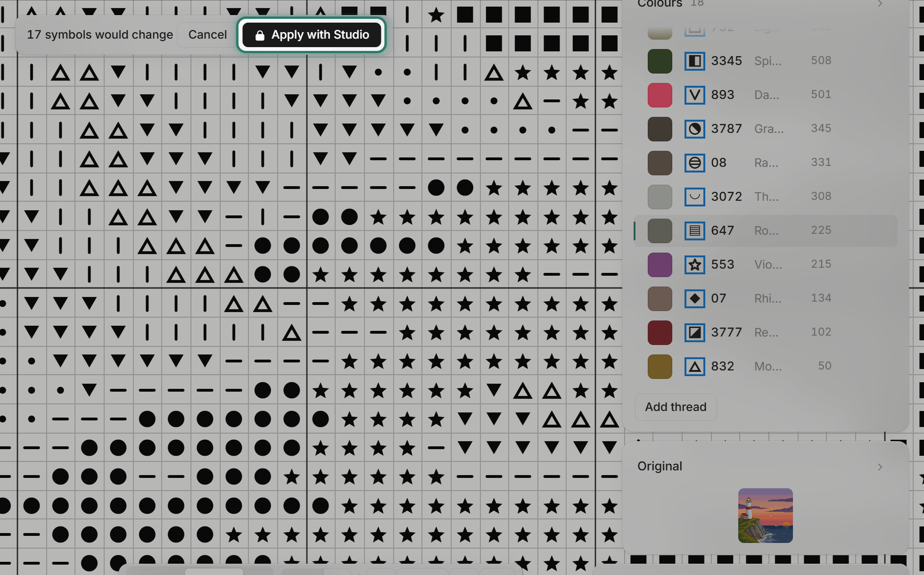Apply changes with Studio

(312, 35)
